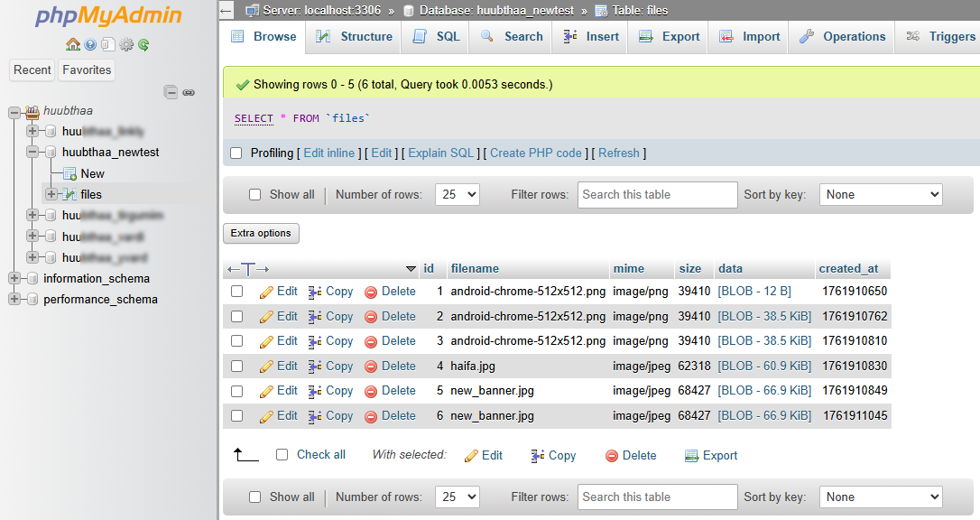Open the Operations tab

click(842, 37)
